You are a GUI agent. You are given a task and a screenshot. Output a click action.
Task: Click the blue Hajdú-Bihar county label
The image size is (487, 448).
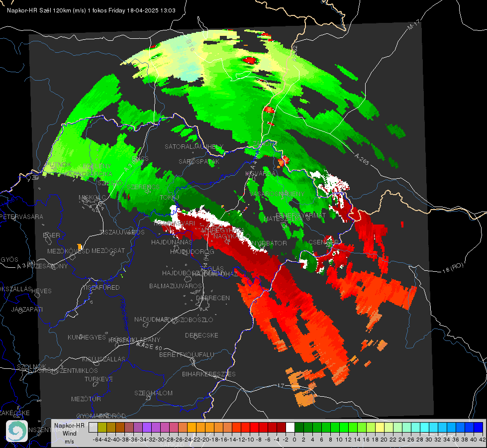click(x=124, y=315)
